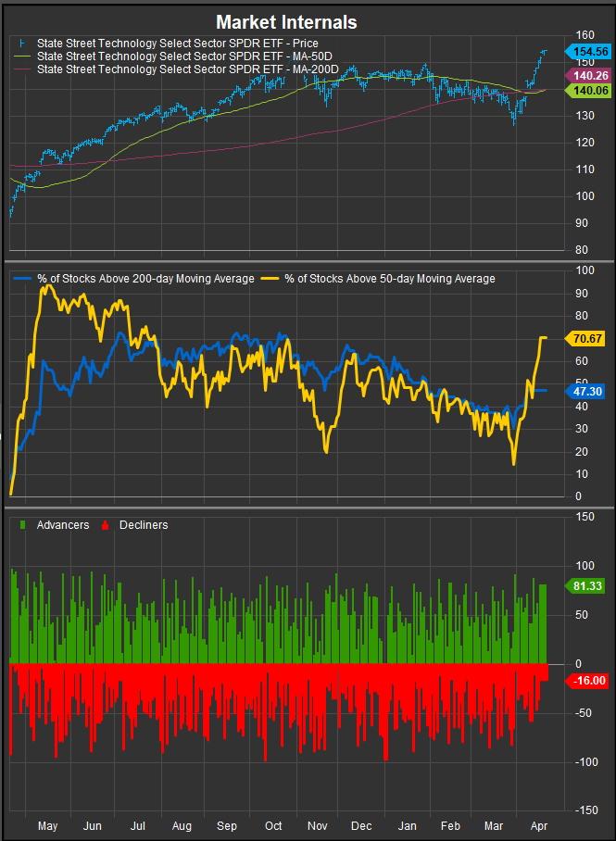Click the -16.00 Decliners value tag
Viewport: 616px width, 841px height.
click(x=585, y=680)
